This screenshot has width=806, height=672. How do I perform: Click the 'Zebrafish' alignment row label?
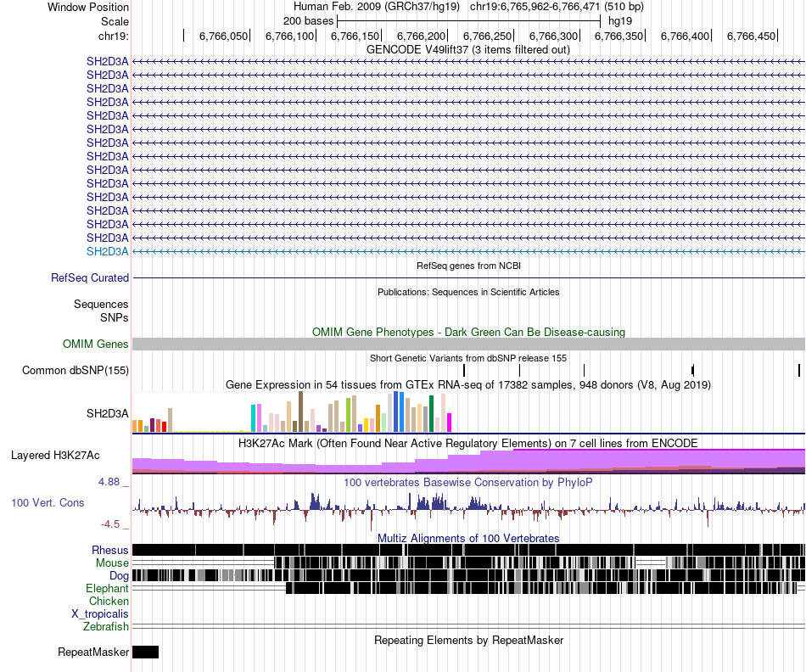106,626
